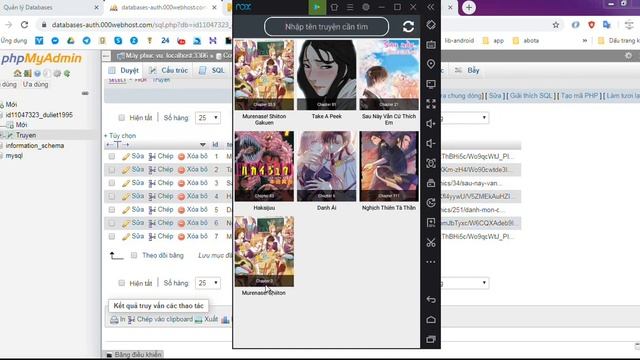Open new Chrome tab with plus

[469, 7]
